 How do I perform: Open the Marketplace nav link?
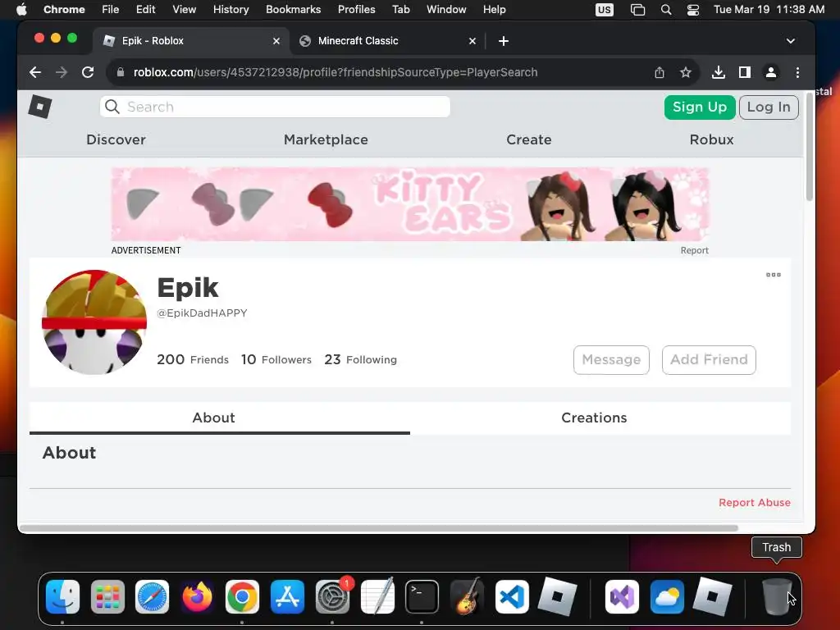coord(326,139)
